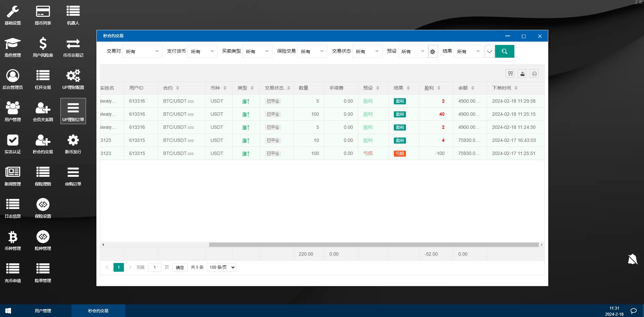The width and height of the screenshot is (644, 317).
Task: Toggle sorting on the 盈利 column
Action: [439, 88]
